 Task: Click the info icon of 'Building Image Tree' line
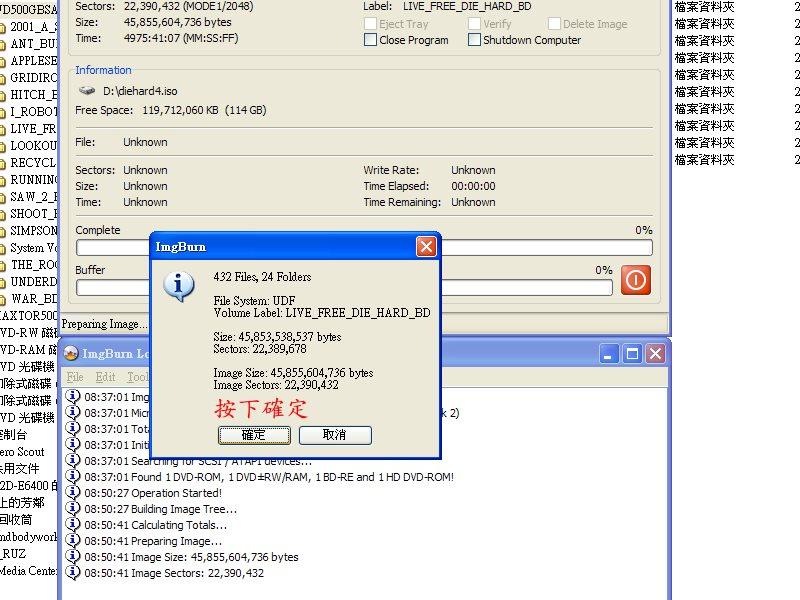[x=73, y=508]
